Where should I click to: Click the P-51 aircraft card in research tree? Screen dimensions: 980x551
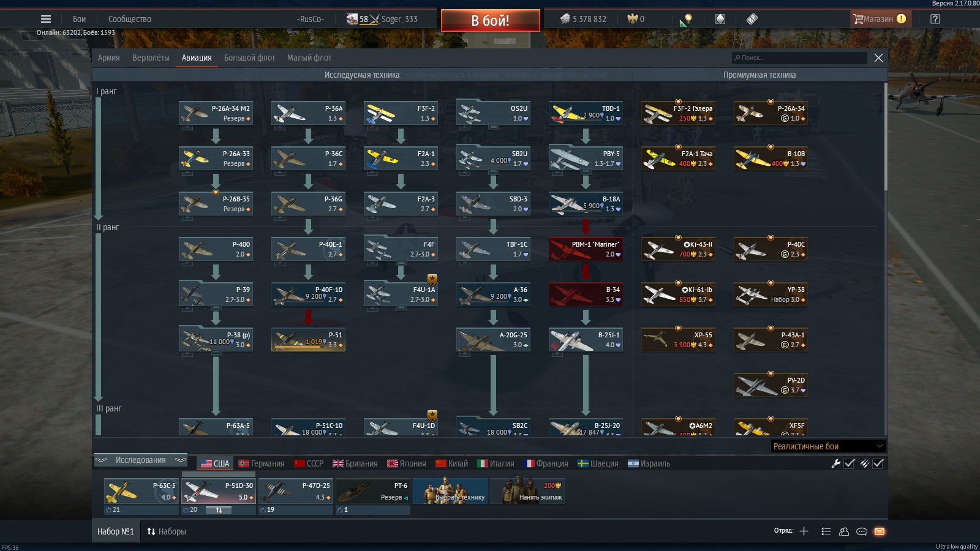pyautogui.click(x=308, y=340)
